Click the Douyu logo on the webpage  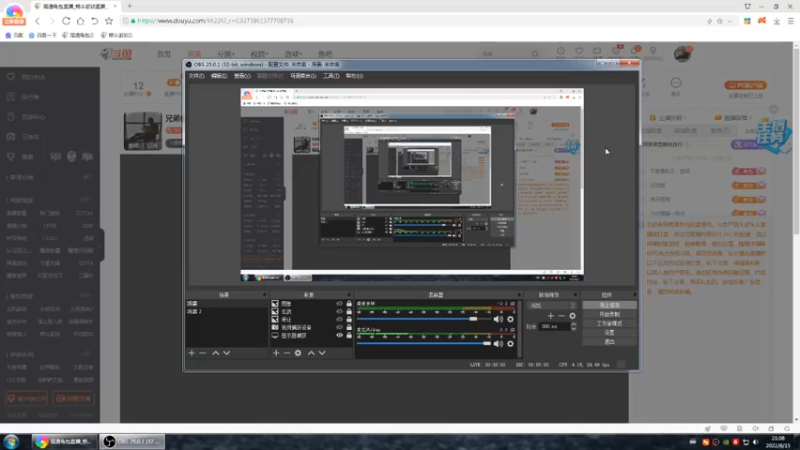coord(117,54)
